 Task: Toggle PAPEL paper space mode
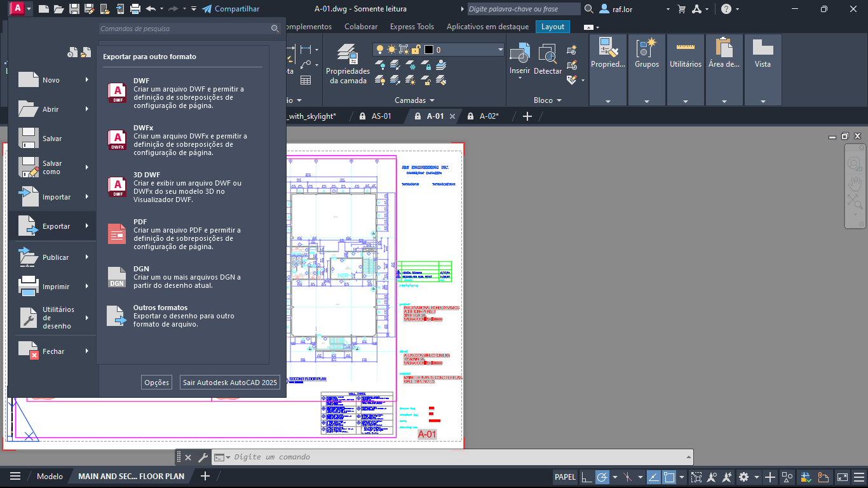click(x=565, y=477)
